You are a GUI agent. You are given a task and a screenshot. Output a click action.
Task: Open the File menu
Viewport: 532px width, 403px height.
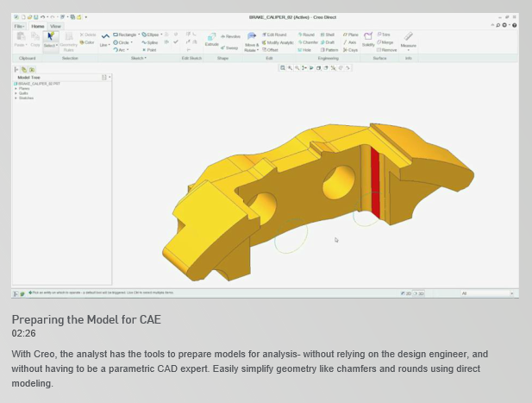(20, 26)
